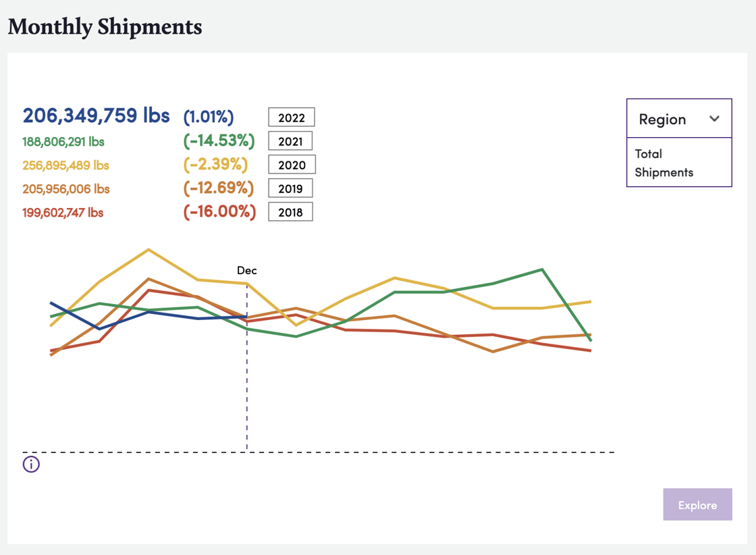The image size is (756, 555).
Task: Click the Monthly Shipments heading
Action: pos(104,27)
